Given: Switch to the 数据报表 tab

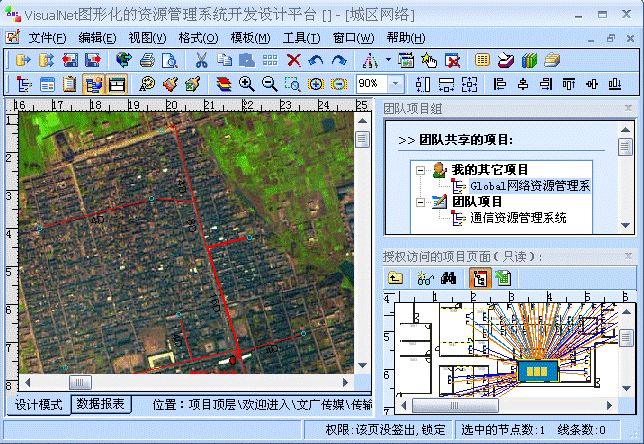Looking at the screenshot, I should [102, 405].
